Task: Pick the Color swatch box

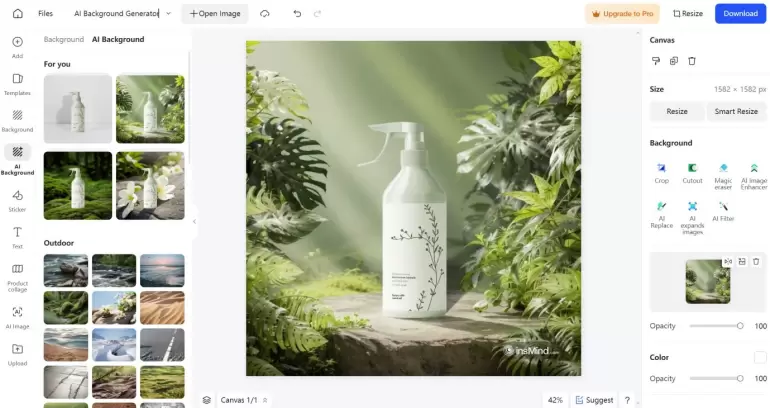Action: coord(760,357)
